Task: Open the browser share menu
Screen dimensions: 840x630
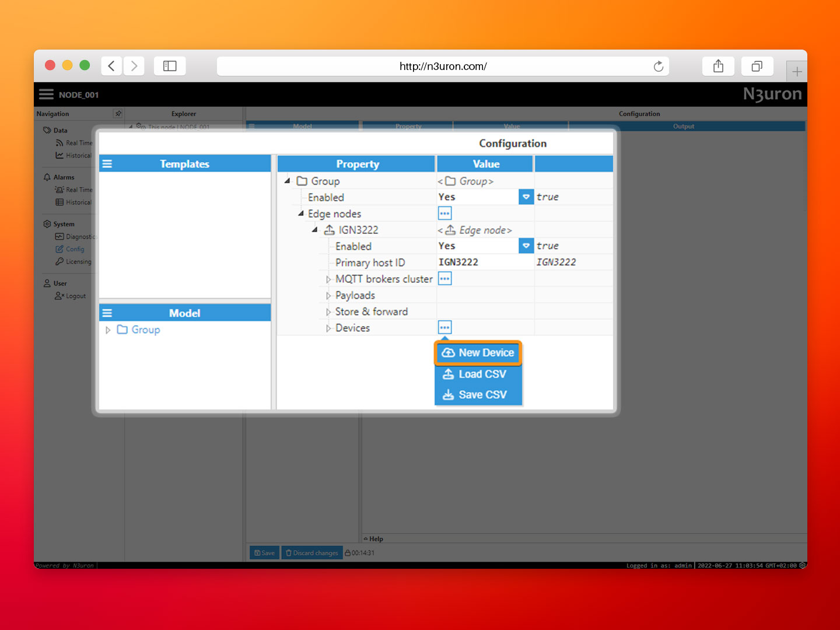Action: (718, 66)
